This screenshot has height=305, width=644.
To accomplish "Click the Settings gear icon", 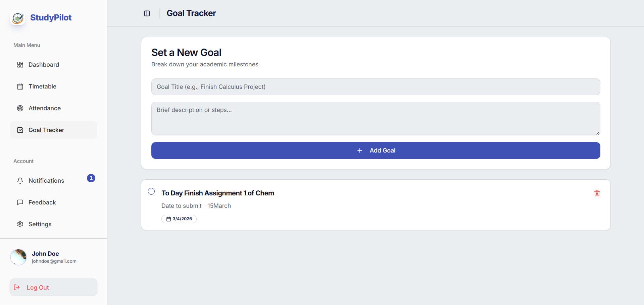I will (x=20, y=224).
